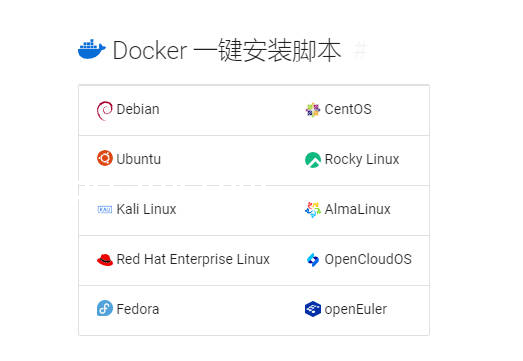Click the heading anchor hash symbol
This screenshot has width=523, height=361.
click(360, 50)
